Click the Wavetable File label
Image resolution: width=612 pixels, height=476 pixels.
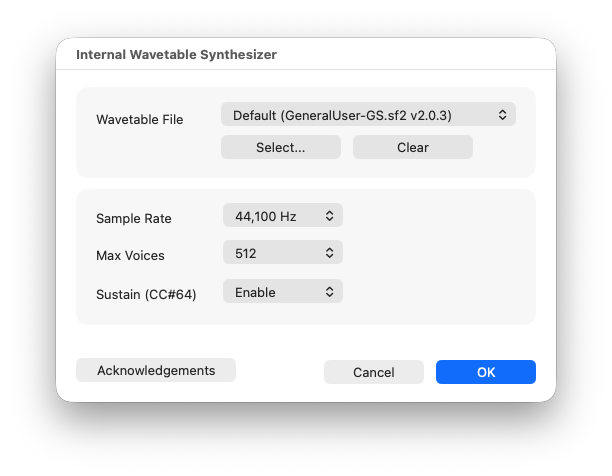tap(139, 119)
